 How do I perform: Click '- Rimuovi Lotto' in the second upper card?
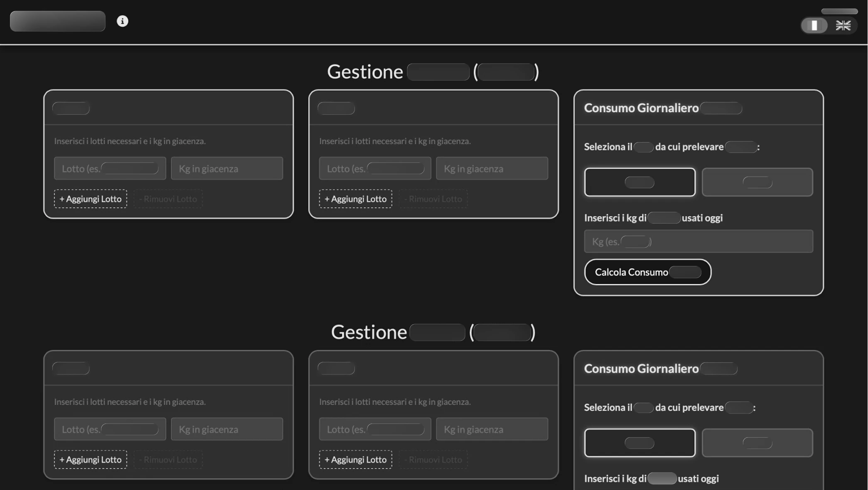pyautogui.click(x=433, y=199)
